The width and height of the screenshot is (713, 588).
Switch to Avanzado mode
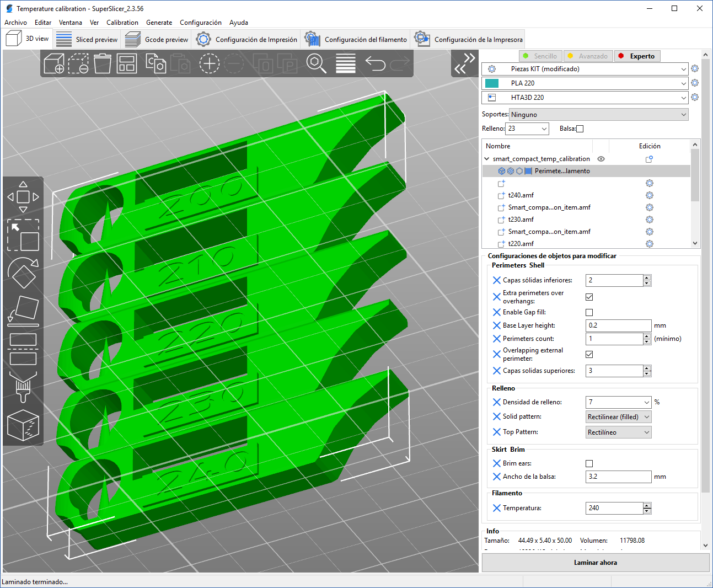(588, 56)
